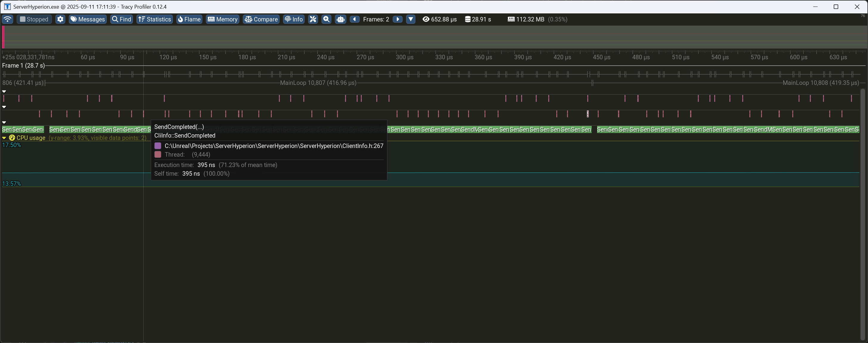Open the robot assistant icon
Image resolution: width=868 pixels, height=343 pixels.
point(340,19)
